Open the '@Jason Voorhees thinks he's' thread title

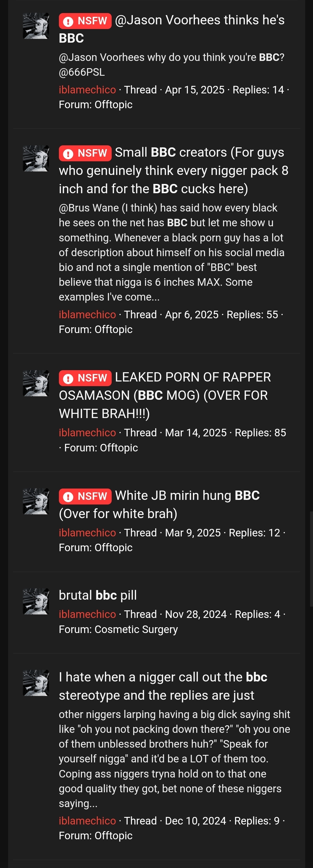tap(200, 20)
